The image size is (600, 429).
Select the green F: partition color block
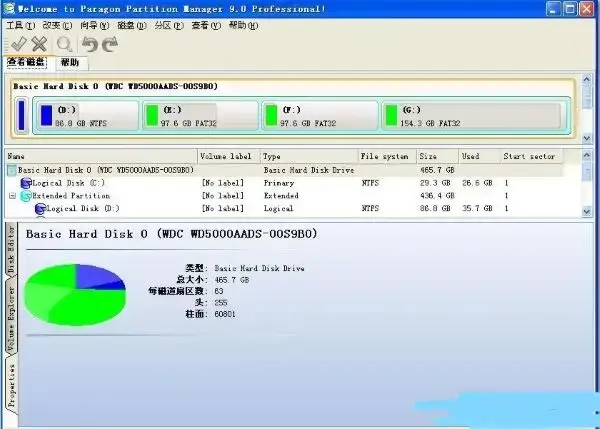coord(271,115)
